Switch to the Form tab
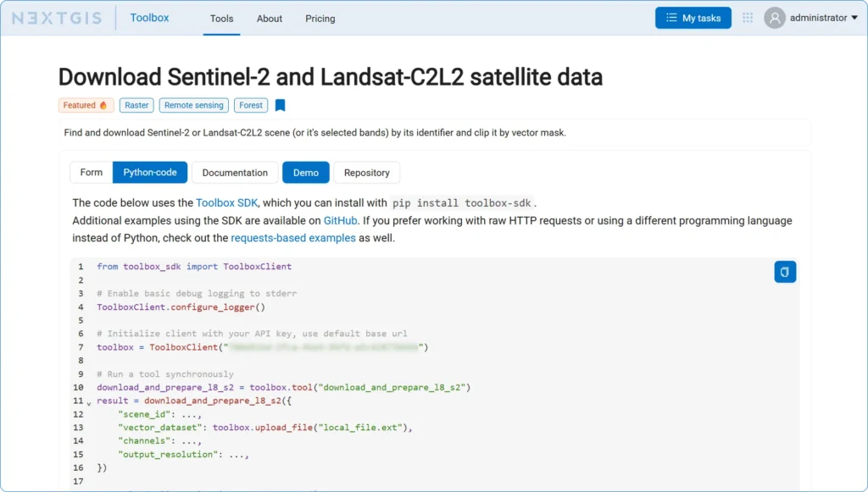The width and height of the screenshot is (868, 492). pyautogui.click(x=92, y=173)
